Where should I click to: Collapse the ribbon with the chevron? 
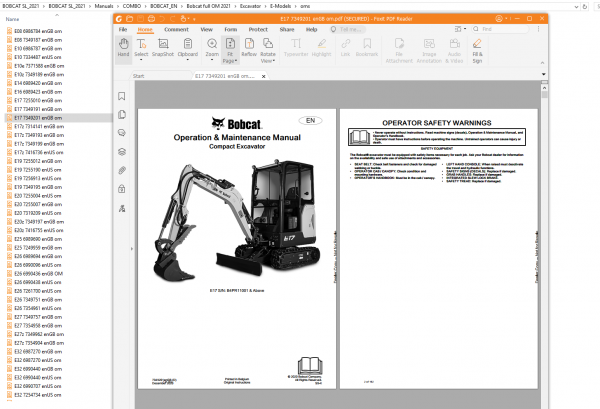tap(542, 63)
